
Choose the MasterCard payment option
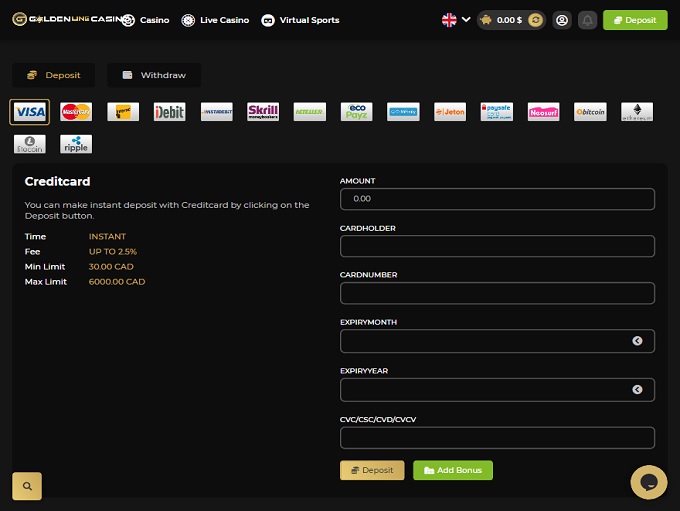[x=76, y=112]
